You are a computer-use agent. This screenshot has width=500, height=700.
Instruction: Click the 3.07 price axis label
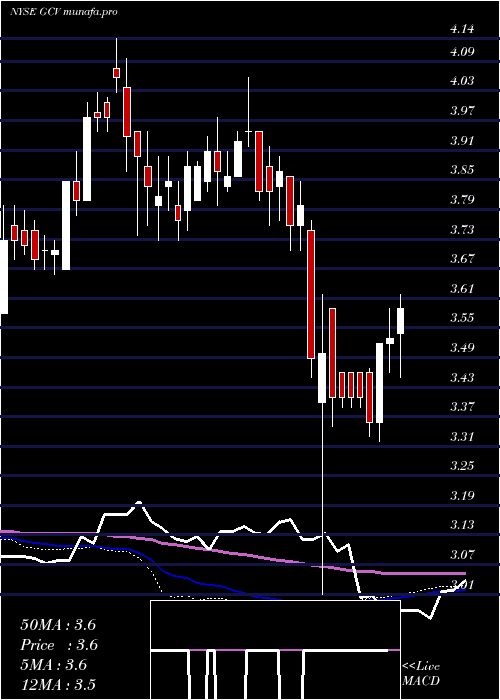(x=462, y=554)
